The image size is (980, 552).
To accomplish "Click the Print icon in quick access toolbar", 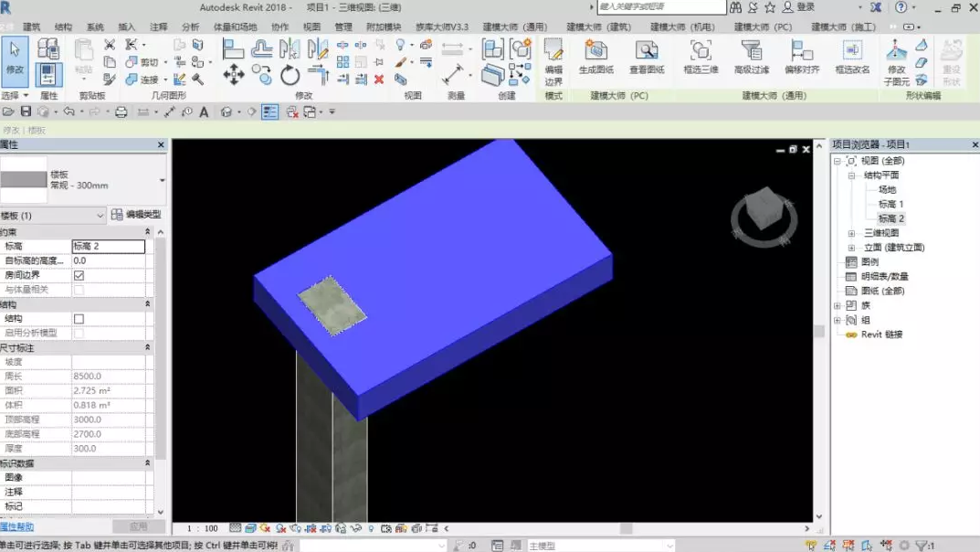I will click(121, 112).
